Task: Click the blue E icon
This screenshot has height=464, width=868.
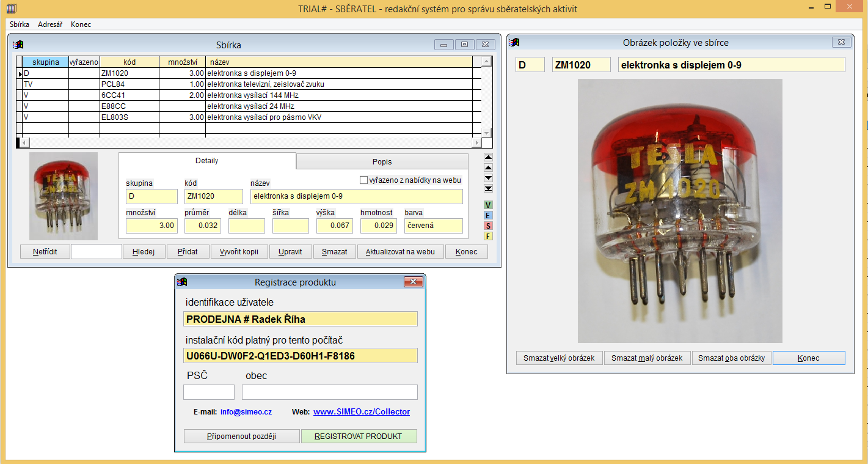Action: 488,215
